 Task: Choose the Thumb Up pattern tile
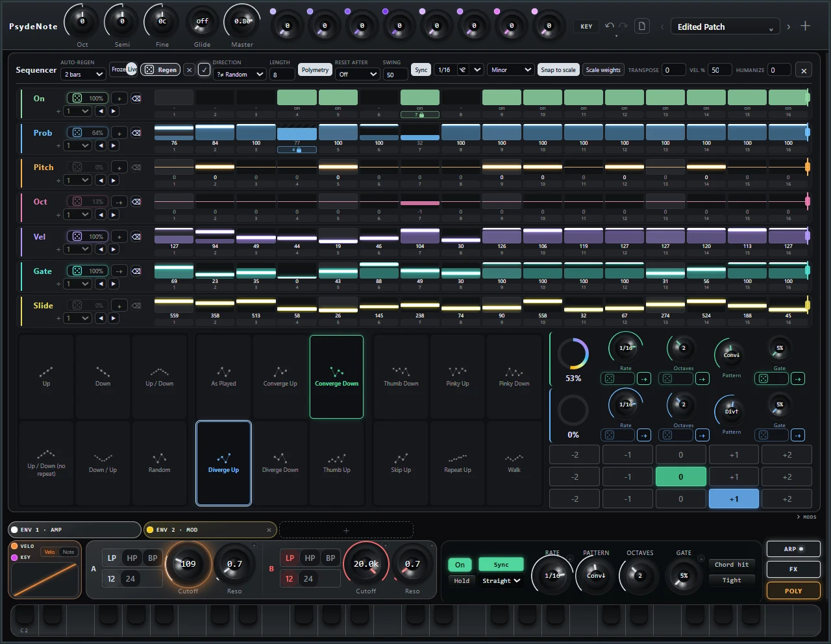[x=336, y=463]
